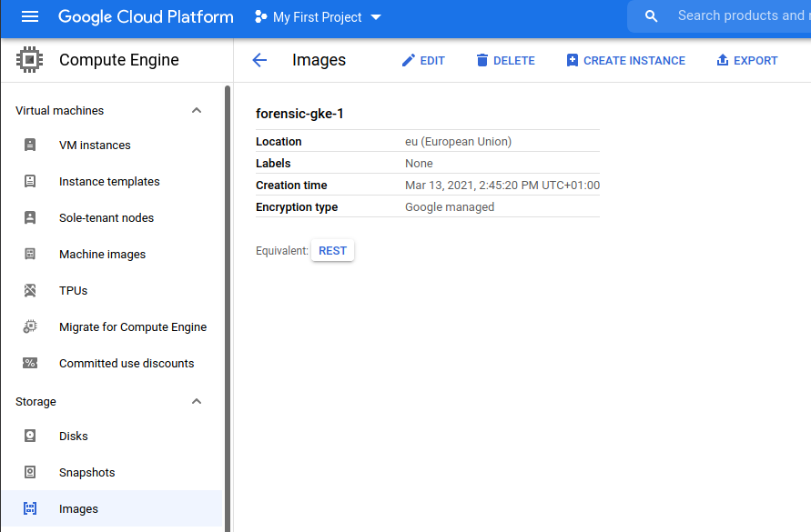
Task: Click the Machine images sidebar icon
Action: coord(30,254)
